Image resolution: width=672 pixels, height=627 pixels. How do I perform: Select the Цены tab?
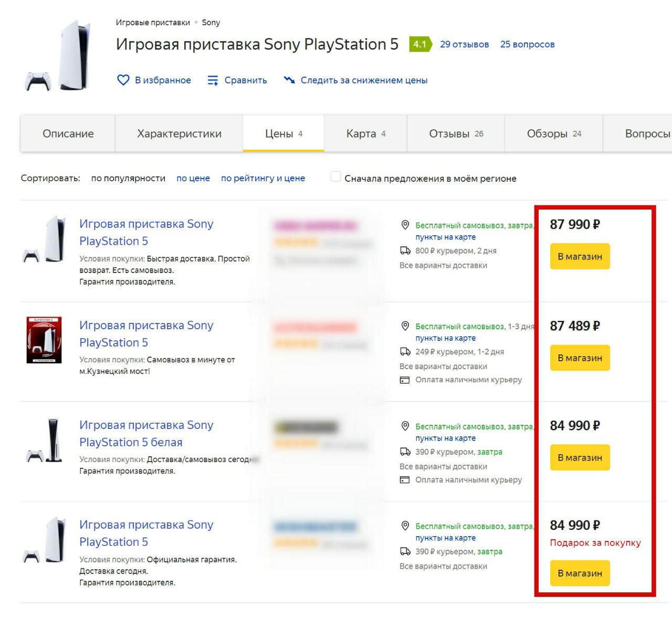(283, 133)
